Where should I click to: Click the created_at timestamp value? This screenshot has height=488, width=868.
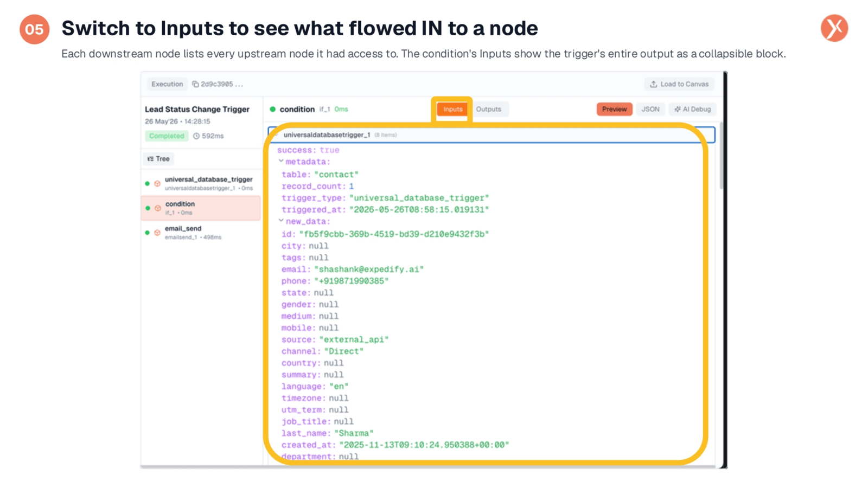click(424, 445)
